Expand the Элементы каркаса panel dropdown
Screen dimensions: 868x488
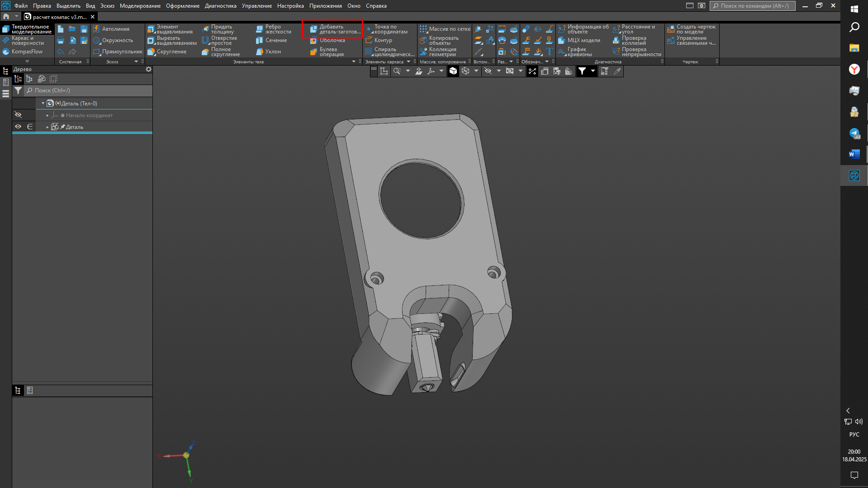408,62
